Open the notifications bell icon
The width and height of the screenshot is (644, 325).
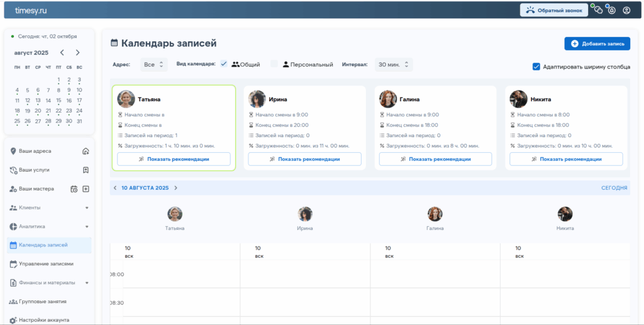click(612, 10)
